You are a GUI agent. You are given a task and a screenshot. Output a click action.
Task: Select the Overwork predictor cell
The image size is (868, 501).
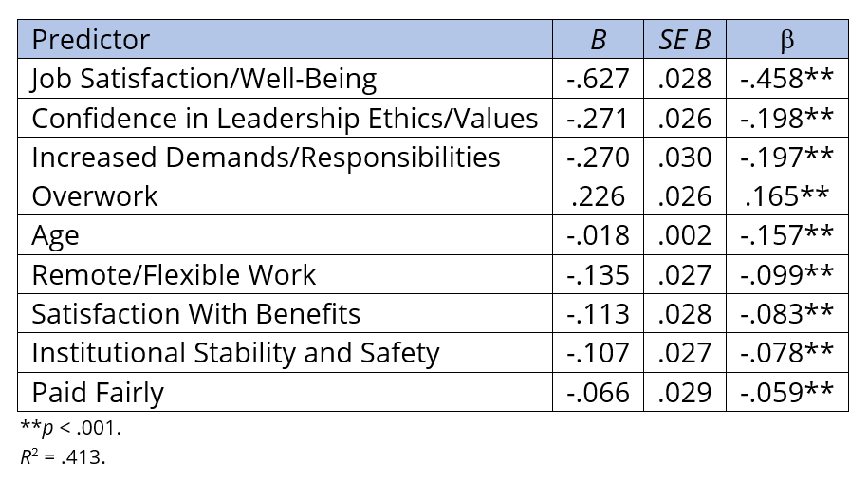[x=95, y=196]
